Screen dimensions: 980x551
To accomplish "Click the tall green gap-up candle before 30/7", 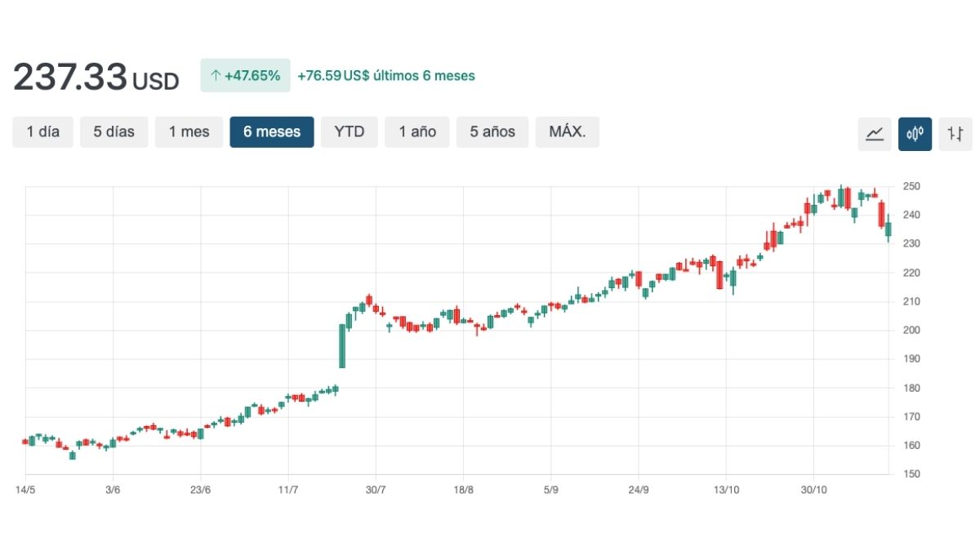I will click(x=342, y=346).
